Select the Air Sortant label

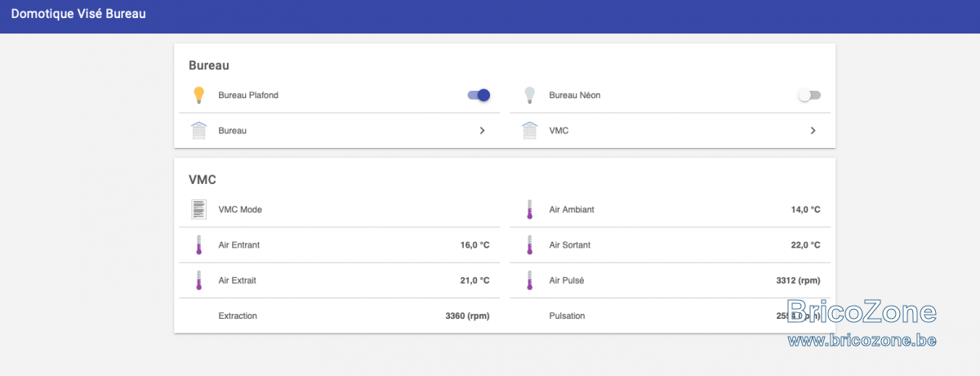click(x=570, y=245)
